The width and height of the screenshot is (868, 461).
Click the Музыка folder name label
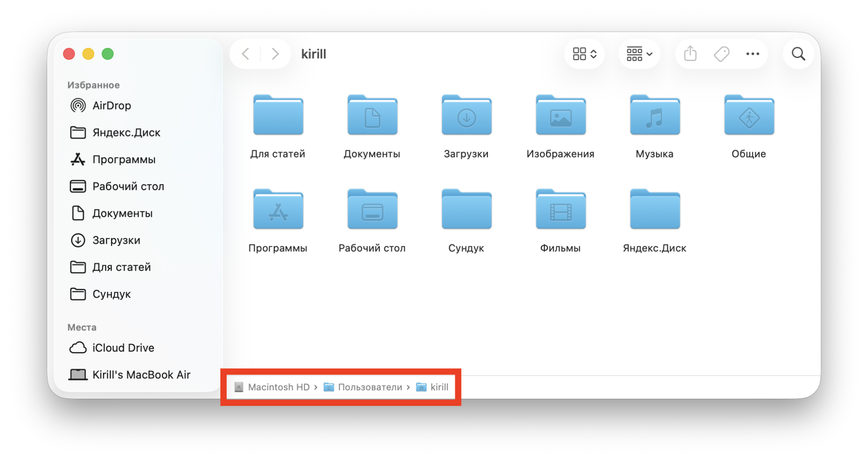click(654, 154)
